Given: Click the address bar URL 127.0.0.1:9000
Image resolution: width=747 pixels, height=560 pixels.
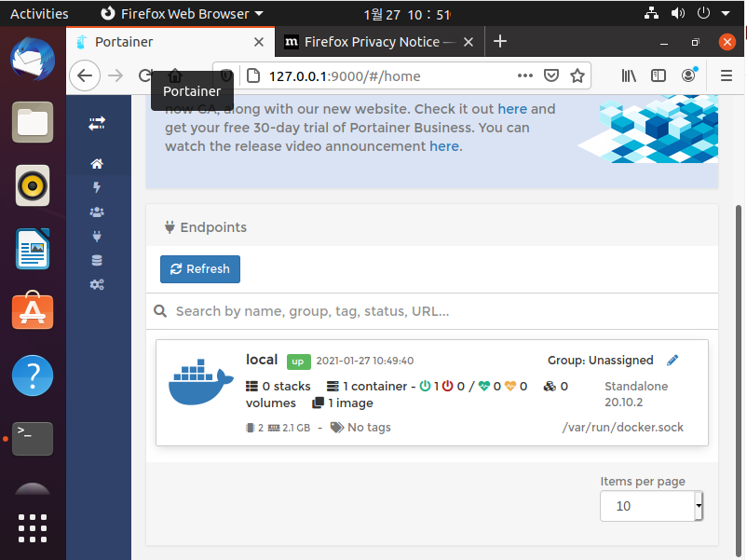Looking at the screenshot, I should click(x=345, y=76).
